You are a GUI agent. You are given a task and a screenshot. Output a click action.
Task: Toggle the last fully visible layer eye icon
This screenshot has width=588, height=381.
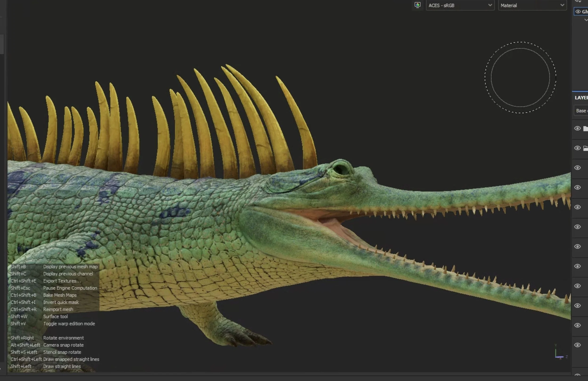tap(577, 345)
